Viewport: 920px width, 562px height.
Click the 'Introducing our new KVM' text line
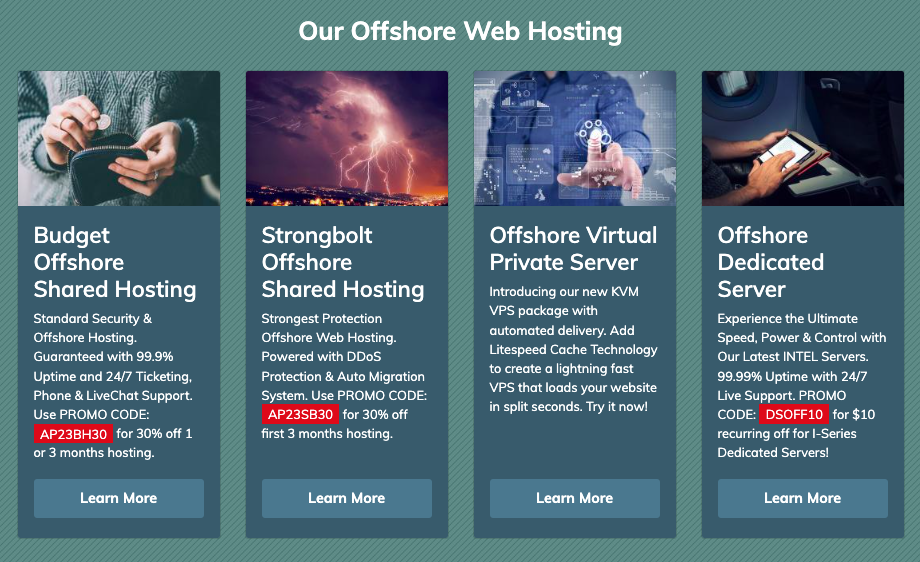pyautogui.click(x=564, y=292)
